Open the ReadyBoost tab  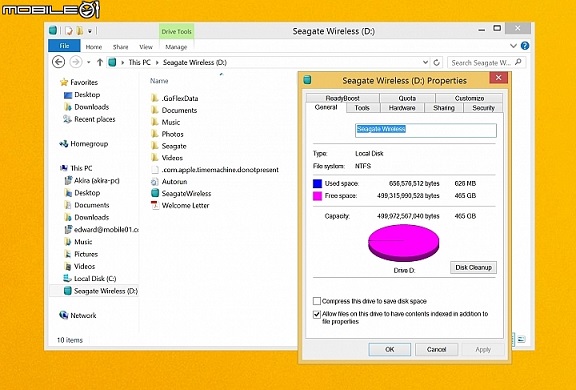click(x=342, y=98)
